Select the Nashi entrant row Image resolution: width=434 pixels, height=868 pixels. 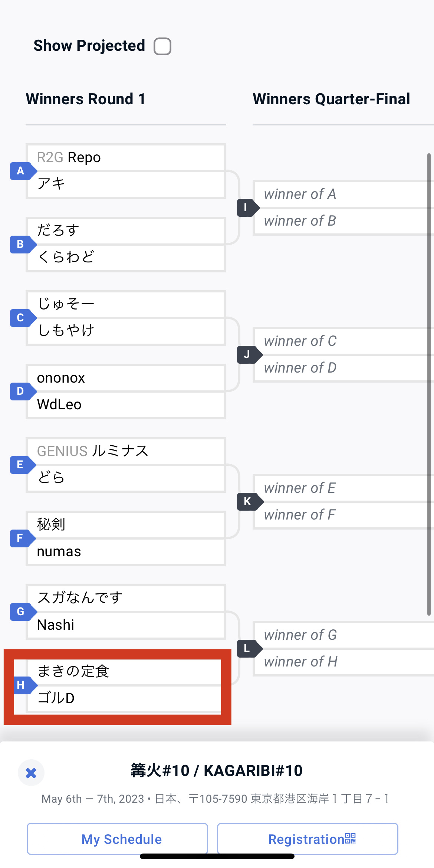tap(125, 625)
